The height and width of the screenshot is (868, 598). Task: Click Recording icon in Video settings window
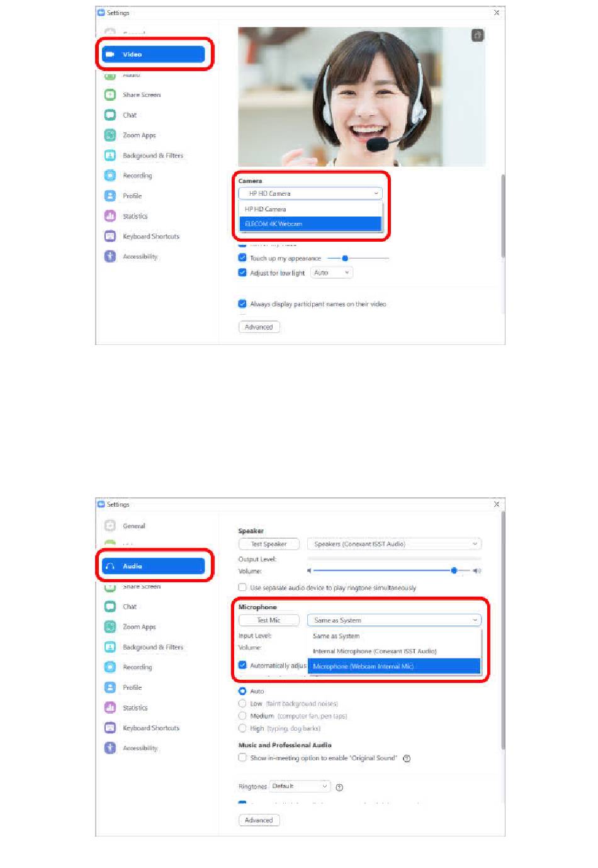tap(110, 176)
